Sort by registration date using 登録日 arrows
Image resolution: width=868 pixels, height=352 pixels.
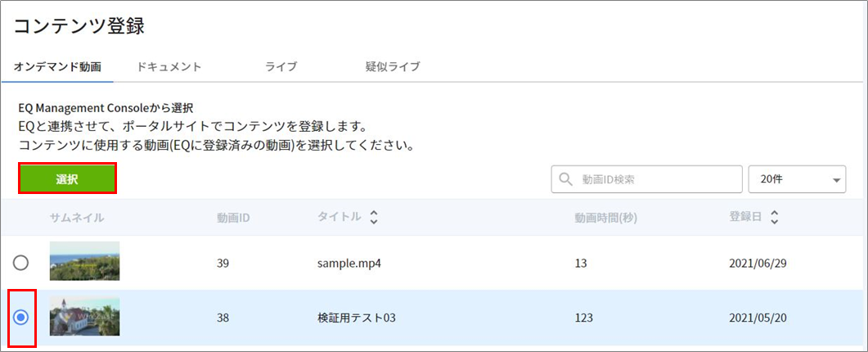point(775,217)
